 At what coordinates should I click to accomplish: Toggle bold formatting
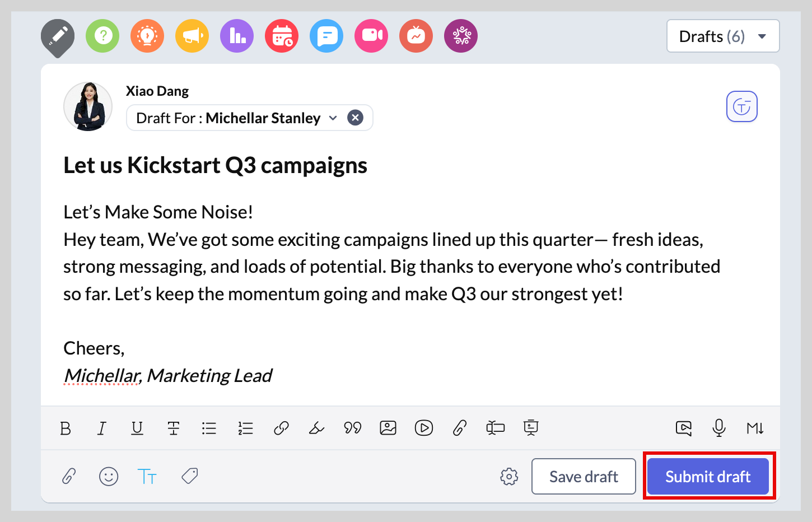(66, 428)
